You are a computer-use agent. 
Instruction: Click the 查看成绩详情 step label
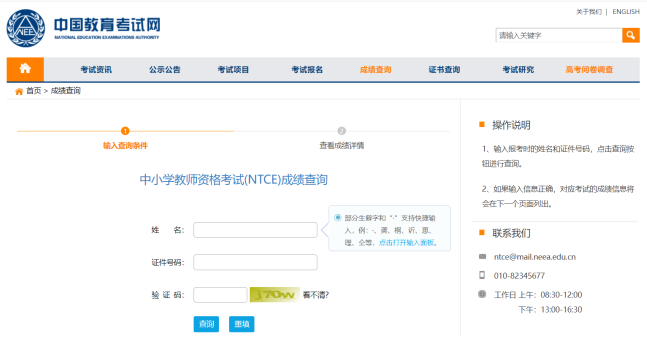(x=342, y=145)
